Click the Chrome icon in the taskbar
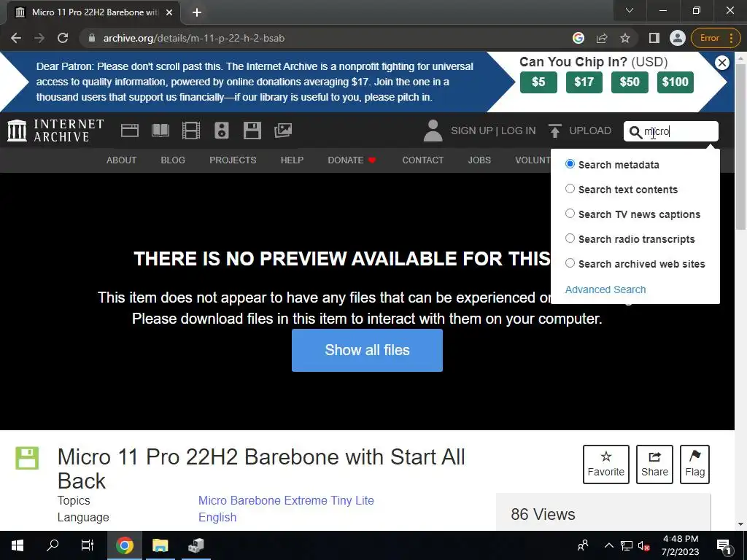 [124, 545]
